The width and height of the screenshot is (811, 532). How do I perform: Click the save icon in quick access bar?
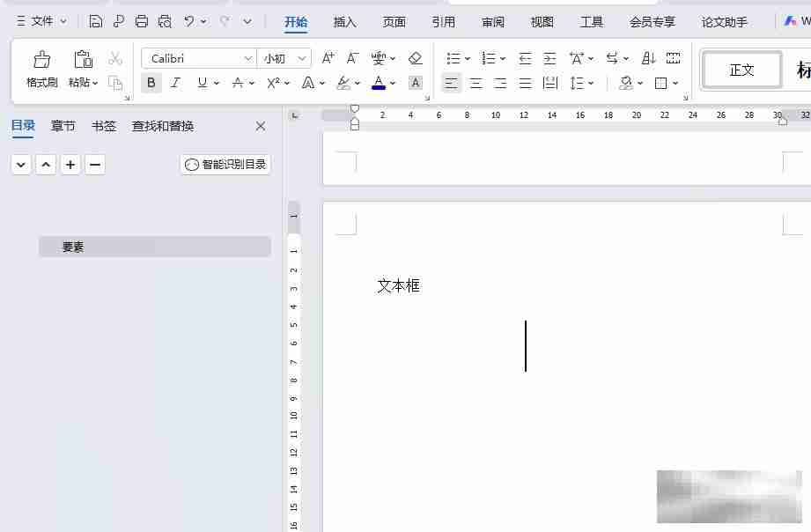(x=96, y=21)
